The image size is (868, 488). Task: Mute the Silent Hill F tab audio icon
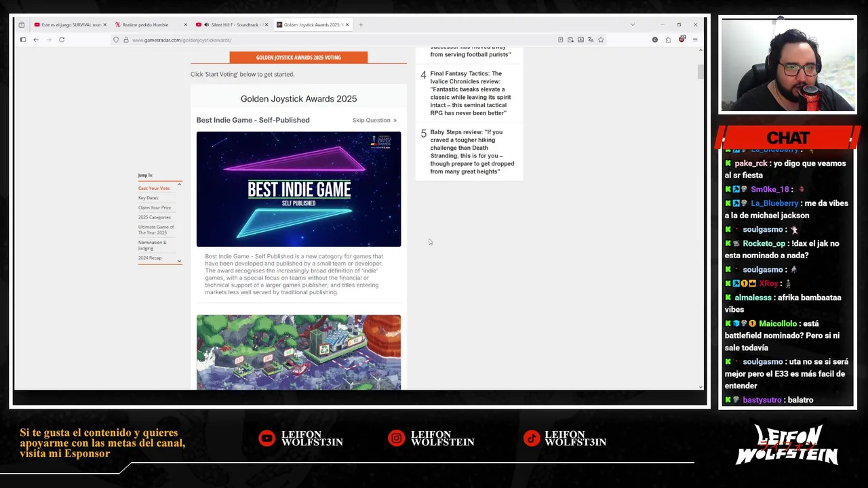tap(206, 25)
